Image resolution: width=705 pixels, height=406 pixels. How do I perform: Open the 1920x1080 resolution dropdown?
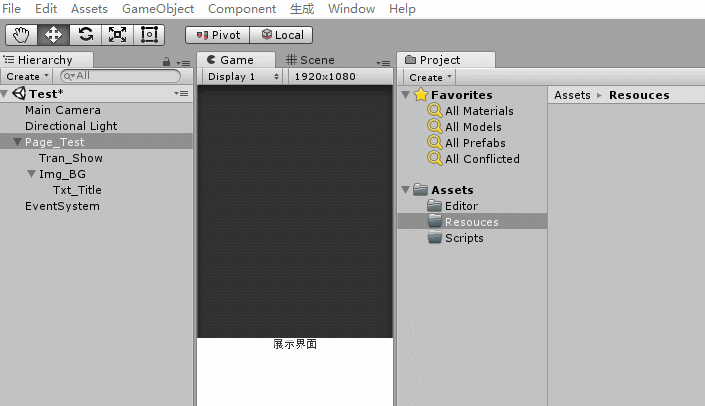point(326,77)
